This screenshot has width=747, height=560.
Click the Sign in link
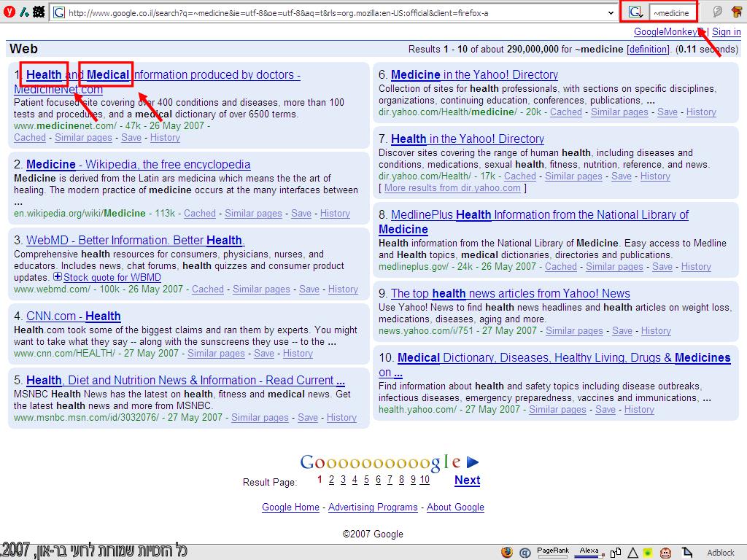click(x=726, y=32)
